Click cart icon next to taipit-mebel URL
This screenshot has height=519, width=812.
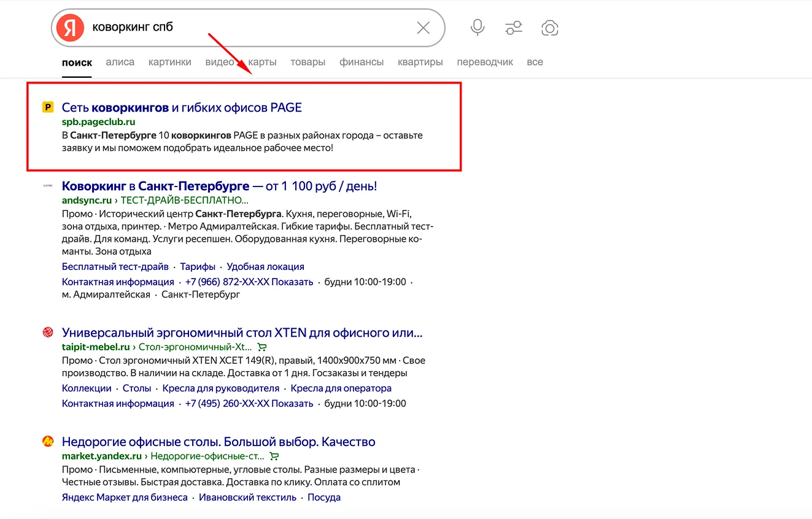point(262,347)
